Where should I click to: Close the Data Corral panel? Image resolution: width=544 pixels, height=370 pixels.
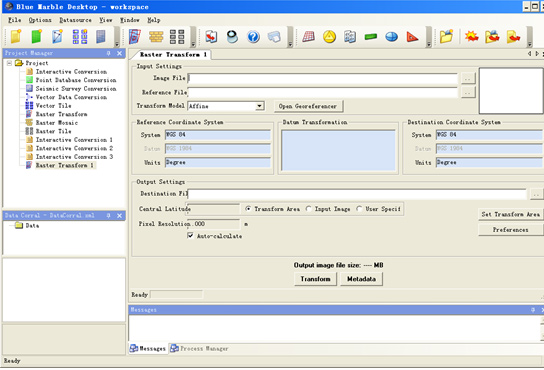119,216
